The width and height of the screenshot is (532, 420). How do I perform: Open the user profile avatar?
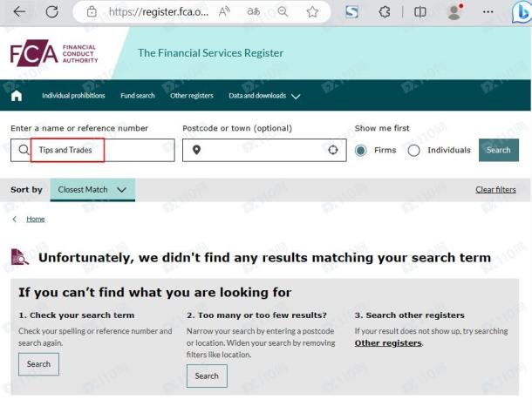(454, 12)
